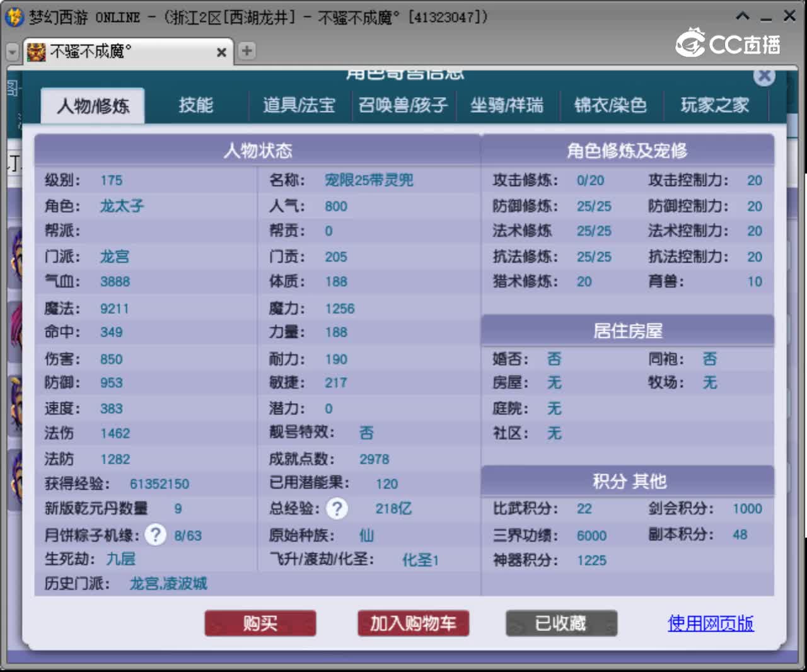Viewport: 807px width, 672px height.
Task: Click 级别 value 175
Action: click(x=112, y=181)
